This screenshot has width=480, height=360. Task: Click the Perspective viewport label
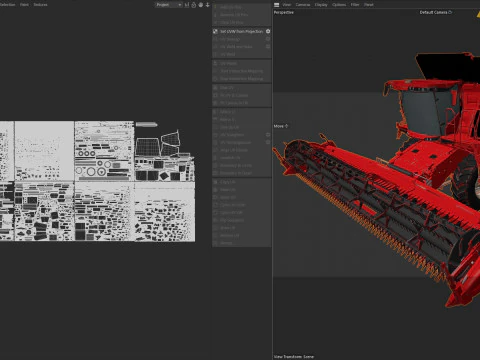point(284,12)
